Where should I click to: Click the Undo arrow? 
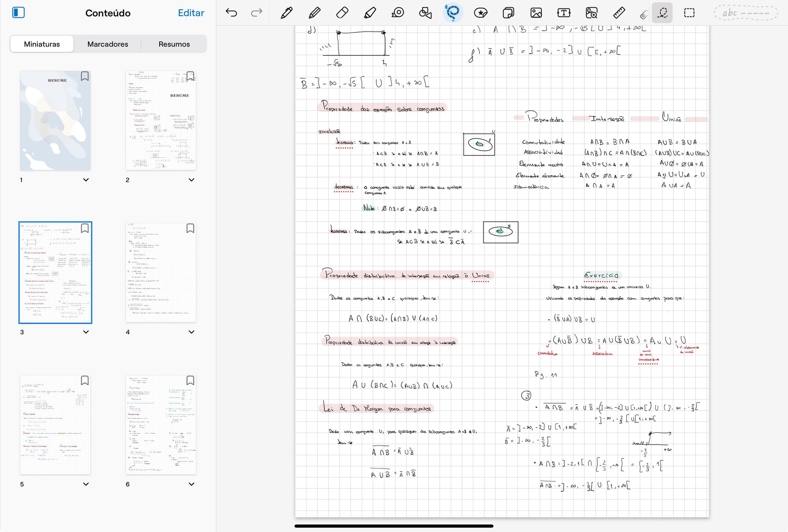point(231,13)
